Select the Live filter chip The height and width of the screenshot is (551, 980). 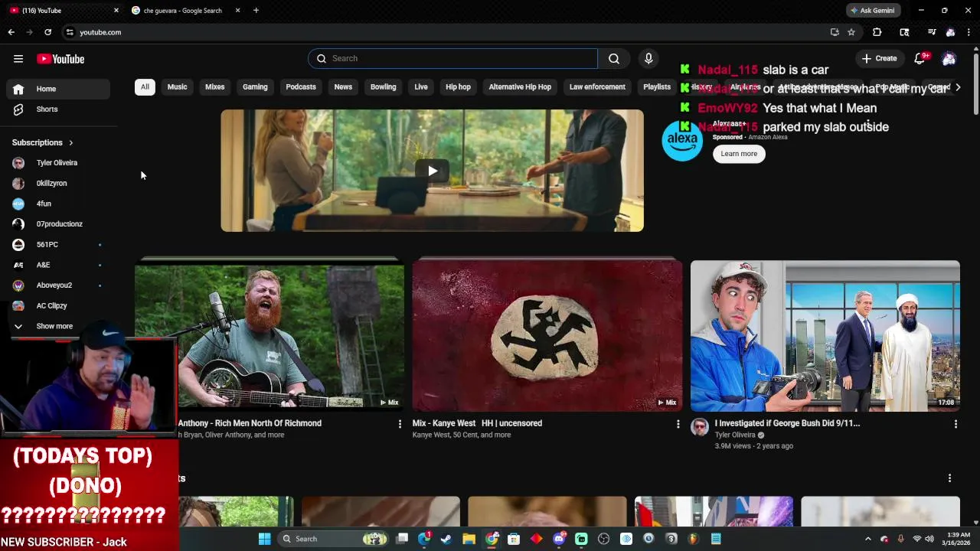421,87
